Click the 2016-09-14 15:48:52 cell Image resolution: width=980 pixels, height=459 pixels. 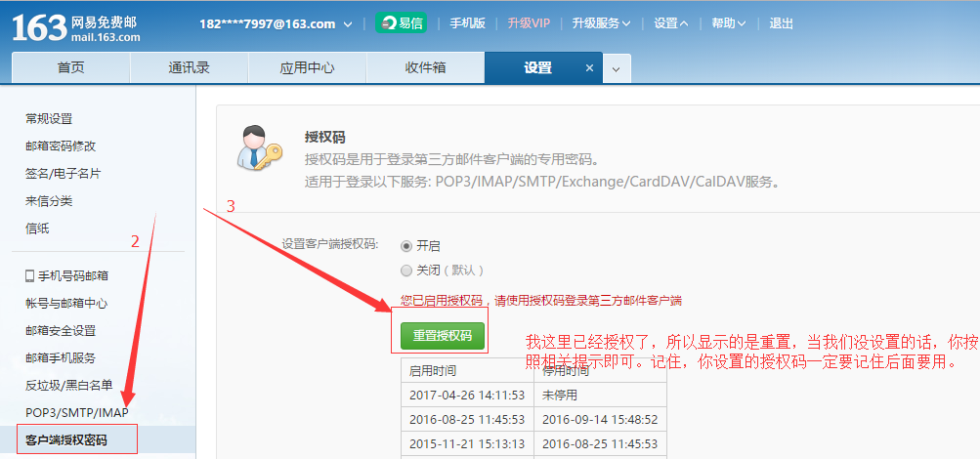point(600,419)
